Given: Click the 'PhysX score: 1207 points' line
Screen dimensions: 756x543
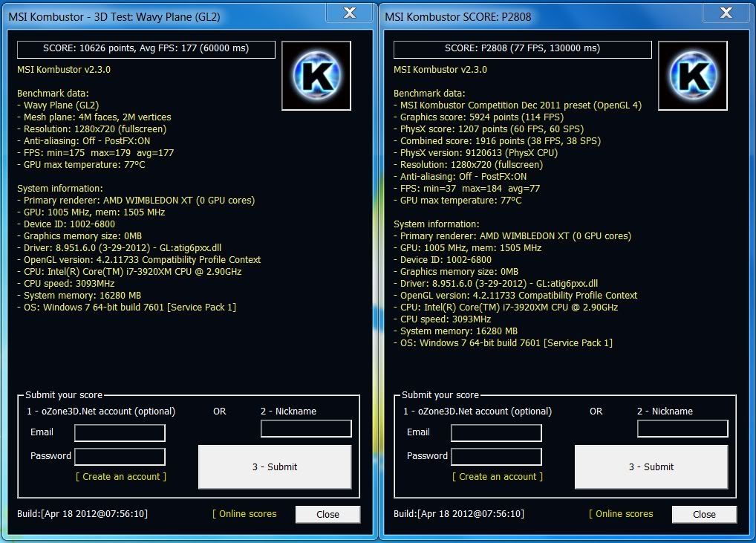Looking at the screenshot, I should [x=489, y=129].
